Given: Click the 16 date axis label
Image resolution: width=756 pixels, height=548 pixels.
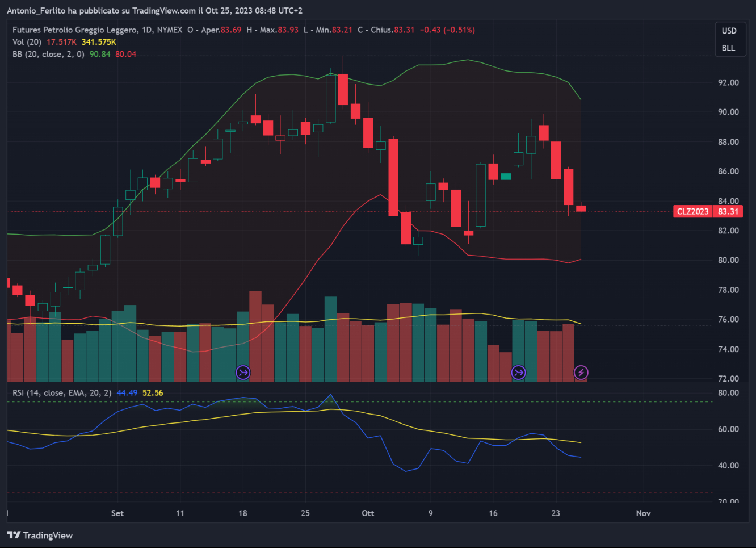Looking at the screenshot, I should 493,513.
